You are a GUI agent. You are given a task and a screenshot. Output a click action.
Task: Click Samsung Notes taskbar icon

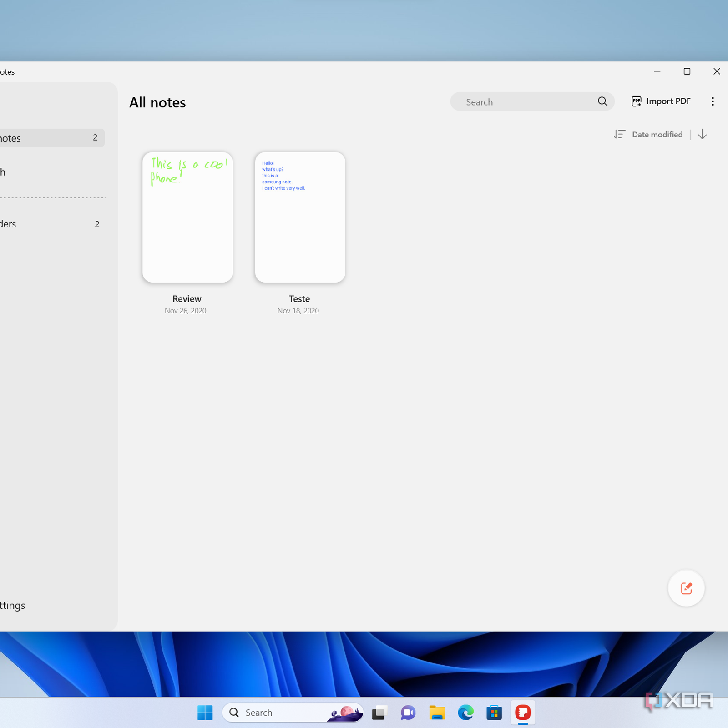523,713
